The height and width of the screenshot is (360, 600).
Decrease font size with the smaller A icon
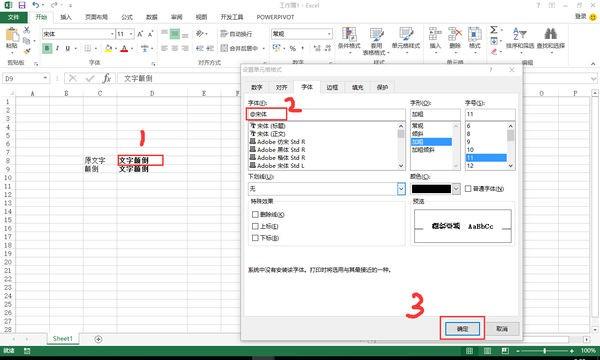pos(150,34)
